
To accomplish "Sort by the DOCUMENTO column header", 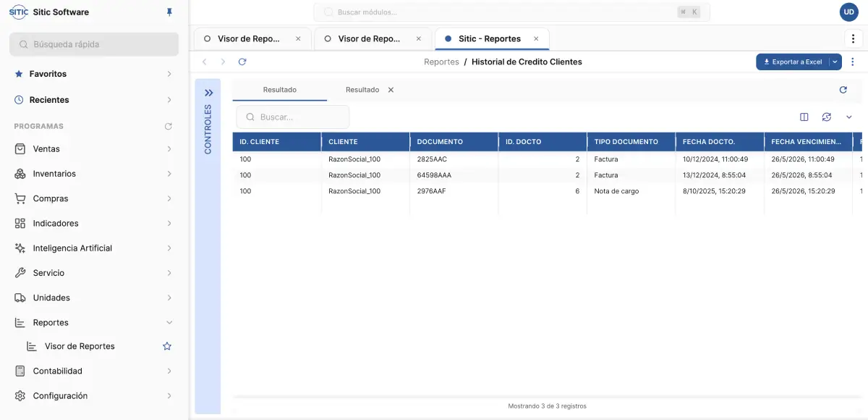I will 454,141.
